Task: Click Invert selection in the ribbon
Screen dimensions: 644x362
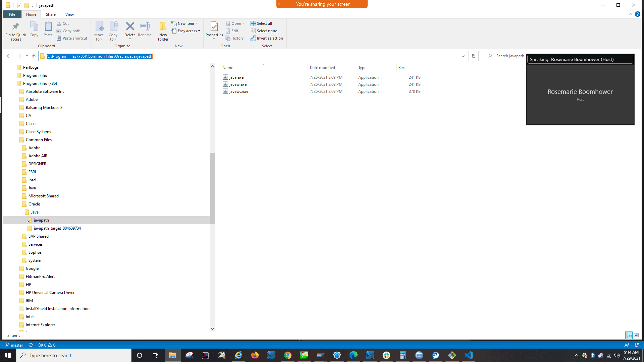Action: (267, 38)
